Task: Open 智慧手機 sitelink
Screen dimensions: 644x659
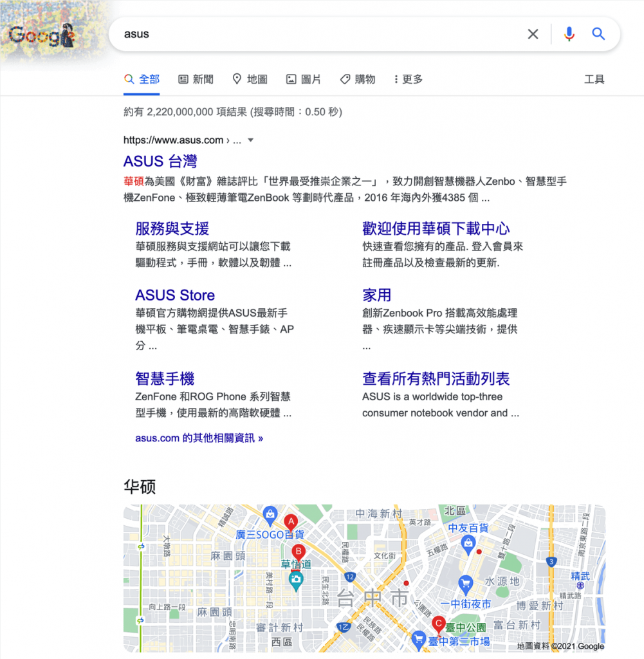Action: [165, 378]
